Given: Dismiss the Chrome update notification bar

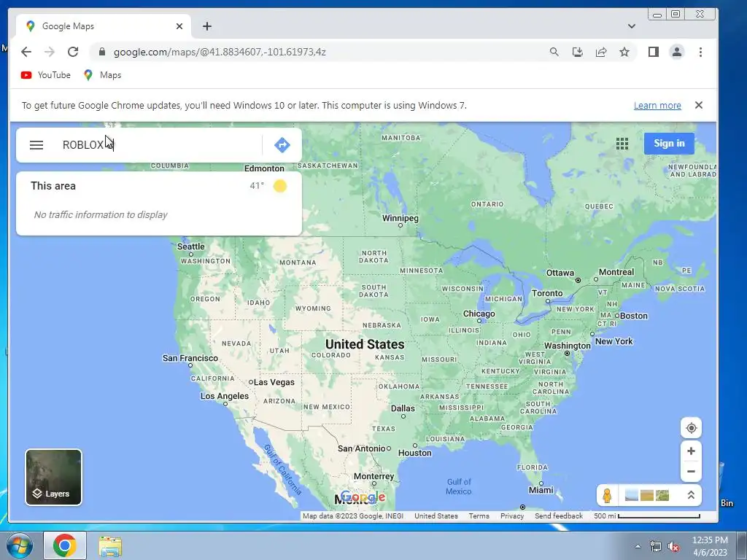Looking at the screenshot, I should click(698, 105).
